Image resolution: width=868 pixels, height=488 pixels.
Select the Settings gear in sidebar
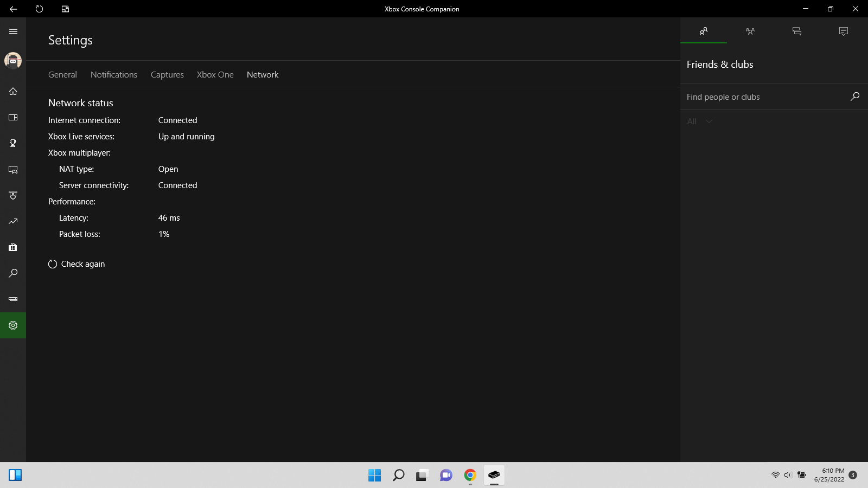coord(13,325)
